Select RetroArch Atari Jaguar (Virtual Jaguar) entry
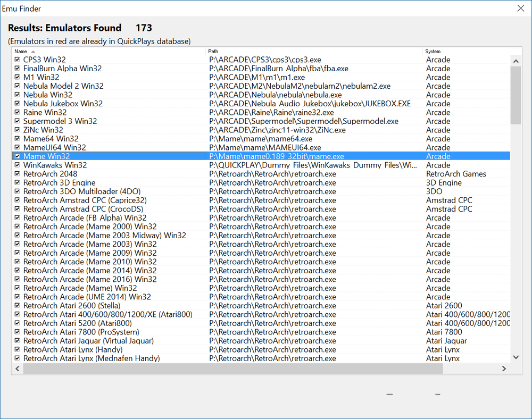This screenshot has height=419, width=532. 261,341
